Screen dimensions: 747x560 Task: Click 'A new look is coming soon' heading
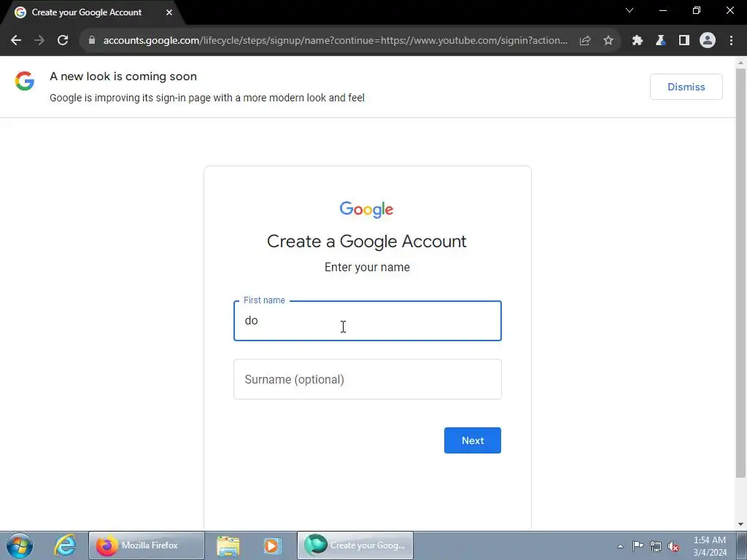pos(123,76)
